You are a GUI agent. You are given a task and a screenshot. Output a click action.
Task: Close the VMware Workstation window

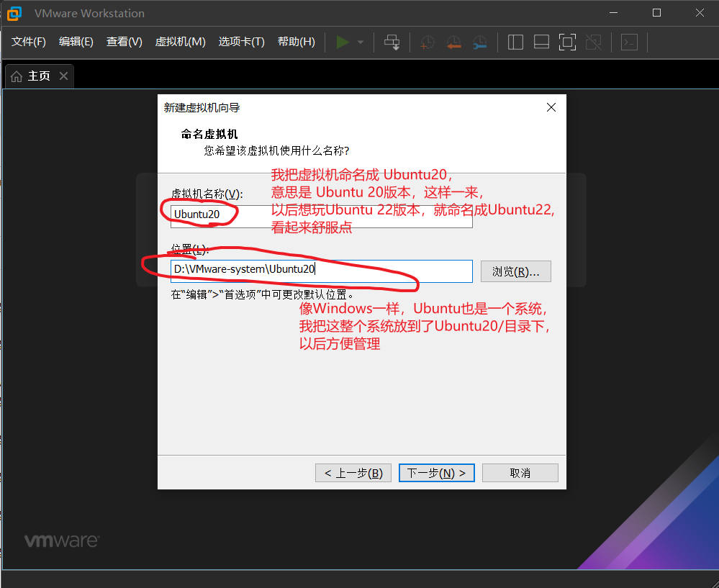click(700, 13)
